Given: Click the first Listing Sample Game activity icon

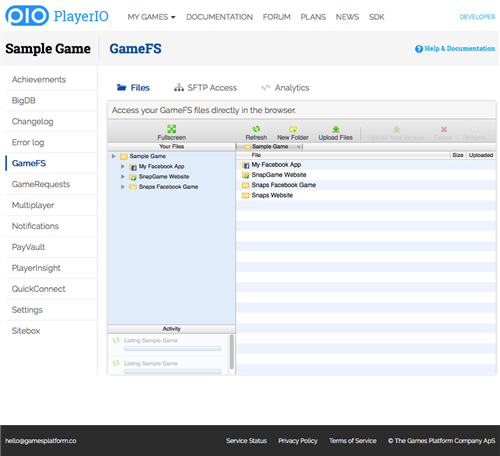Looking at the screenshot, I should (116, 340).
